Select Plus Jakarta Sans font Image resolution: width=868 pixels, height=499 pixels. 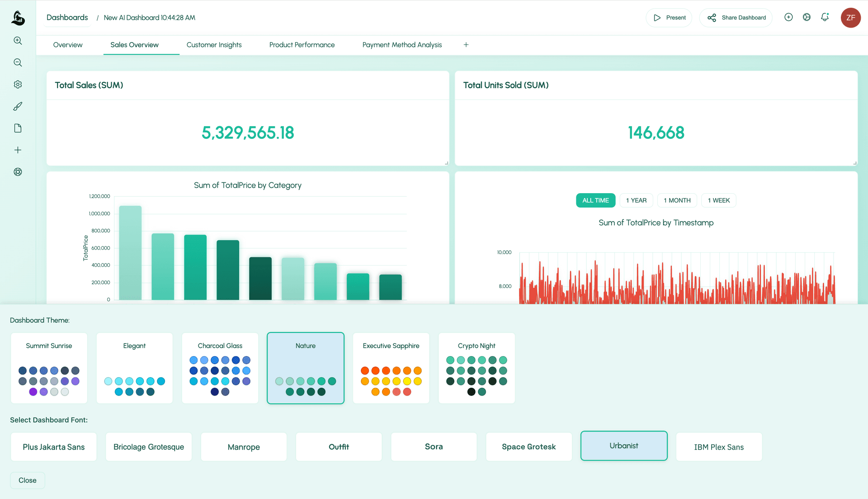pyautogui.click(x=54, y=447)
